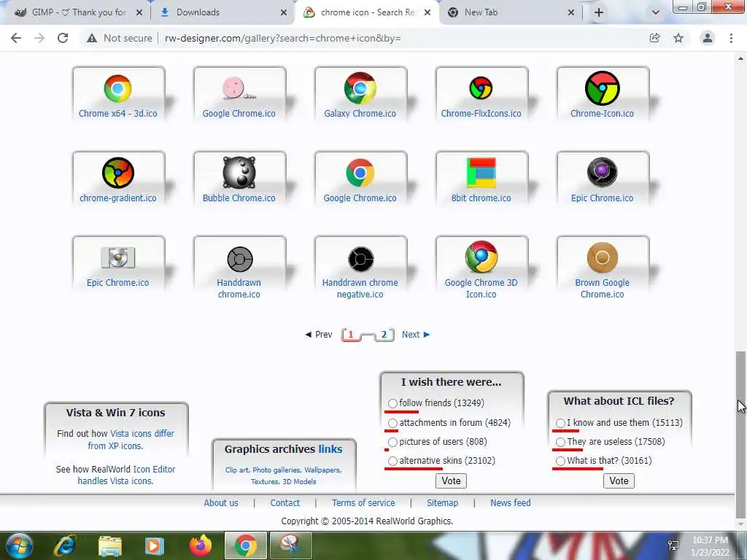
Task: Open the Snipping Tool taskbar icon
Action: pos(290,545)
